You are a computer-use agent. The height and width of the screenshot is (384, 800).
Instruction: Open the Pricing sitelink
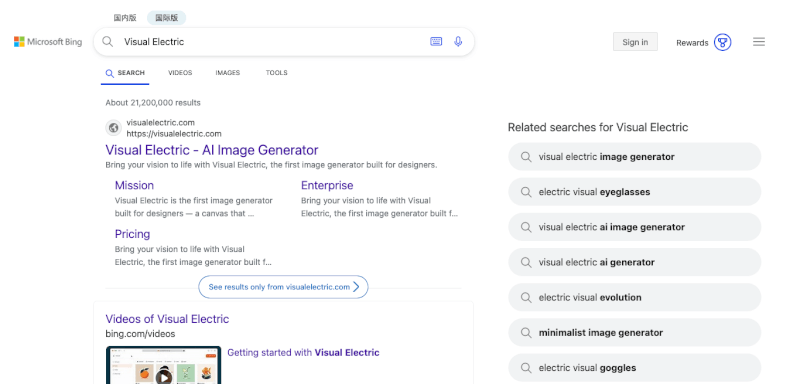[132, 234]
